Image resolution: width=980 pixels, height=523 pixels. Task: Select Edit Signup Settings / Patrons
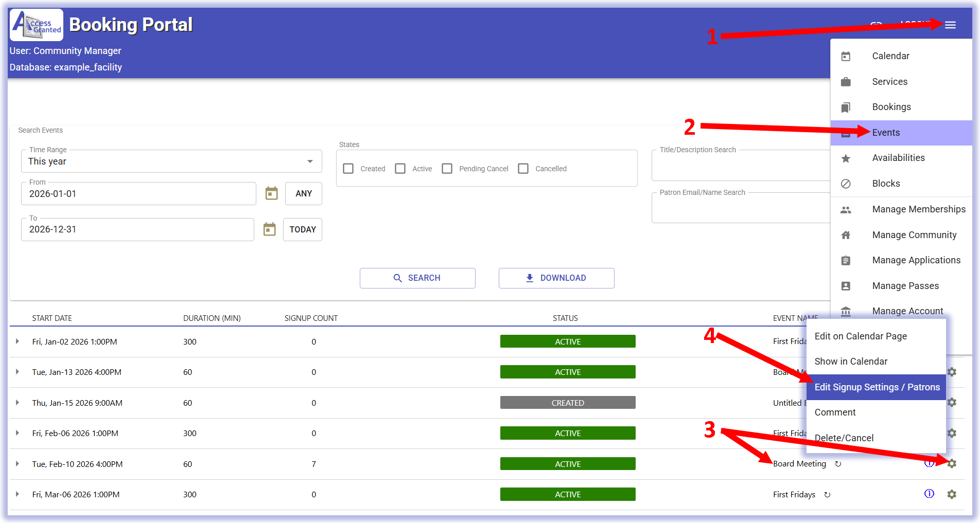click(x=877, y=387)
